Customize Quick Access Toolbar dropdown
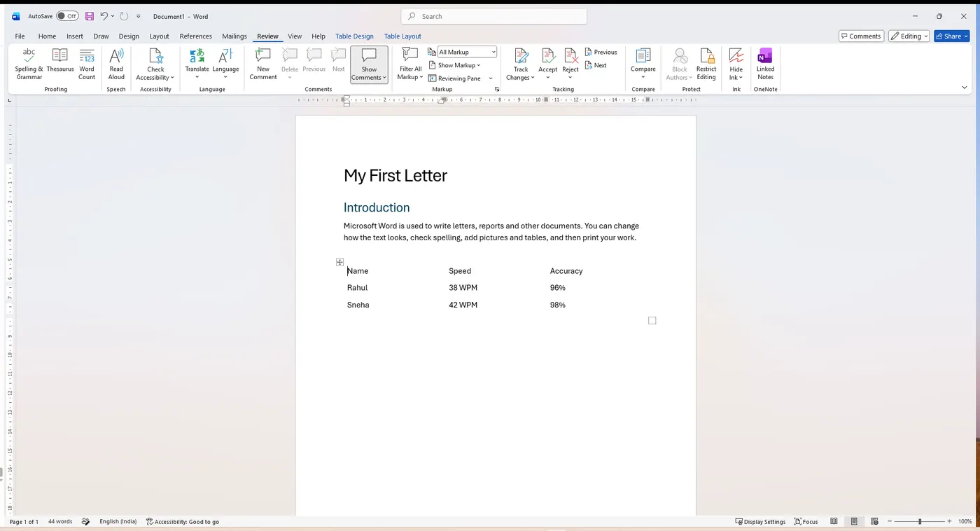Screen dimensions: 980x531 (x=139, y=16)
